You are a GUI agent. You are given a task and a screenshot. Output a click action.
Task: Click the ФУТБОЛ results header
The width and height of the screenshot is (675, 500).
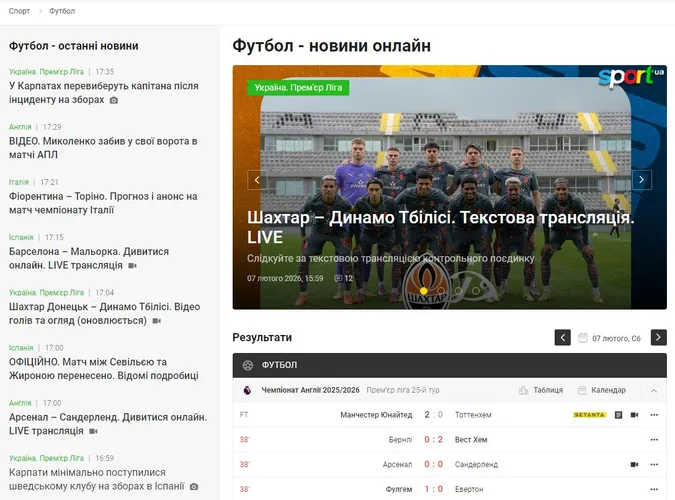coord(449,365)
